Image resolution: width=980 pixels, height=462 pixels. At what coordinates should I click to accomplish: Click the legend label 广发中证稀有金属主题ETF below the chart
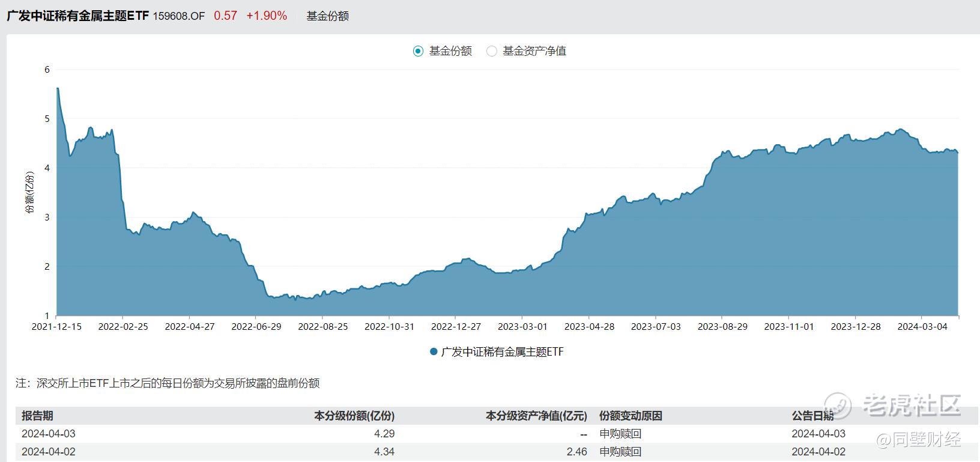[502, 352]
